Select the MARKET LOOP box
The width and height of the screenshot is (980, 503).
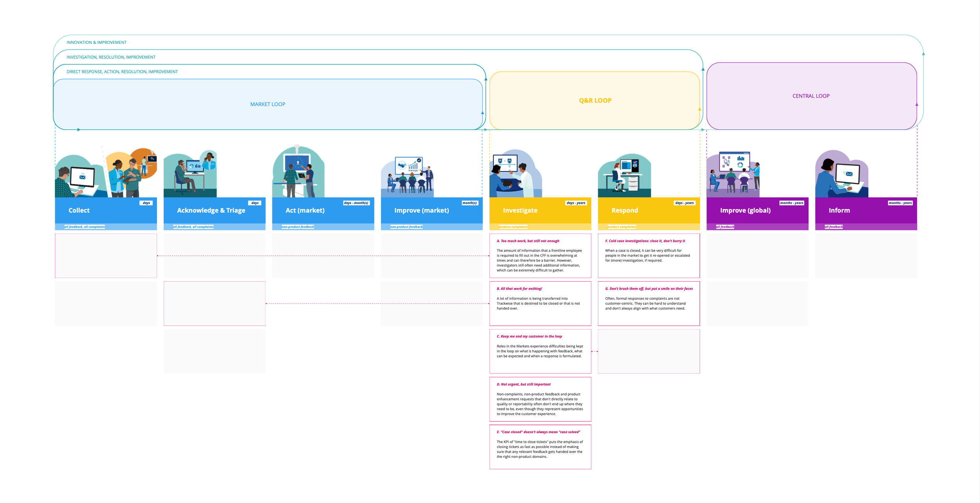pyautogui.click(x=268, y=104)
